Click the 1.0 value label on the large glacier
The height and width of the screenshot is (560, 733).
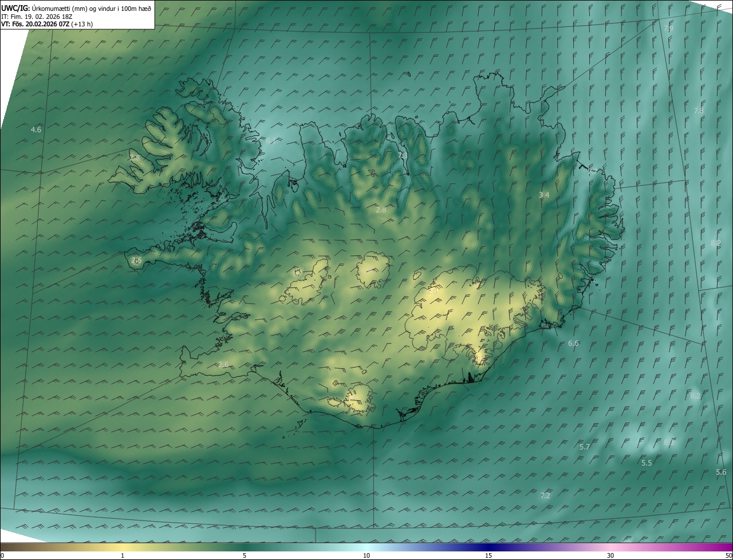pyautogui.click(x=432, y=291)
